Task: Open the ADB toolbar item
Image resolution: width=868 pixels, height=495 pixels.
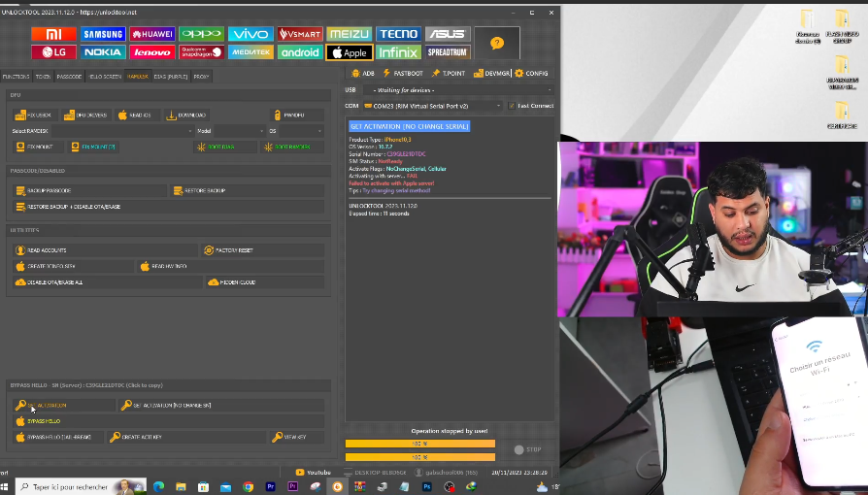Action: [363, 73]
